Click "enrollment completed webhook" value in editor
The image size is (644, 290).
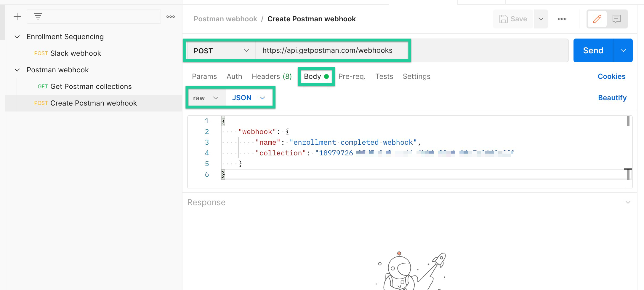click(x=353, y=142)
